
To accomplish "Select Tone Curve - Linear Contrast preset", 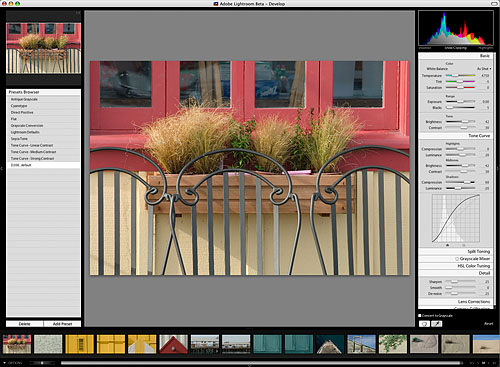I will point(43,145).
